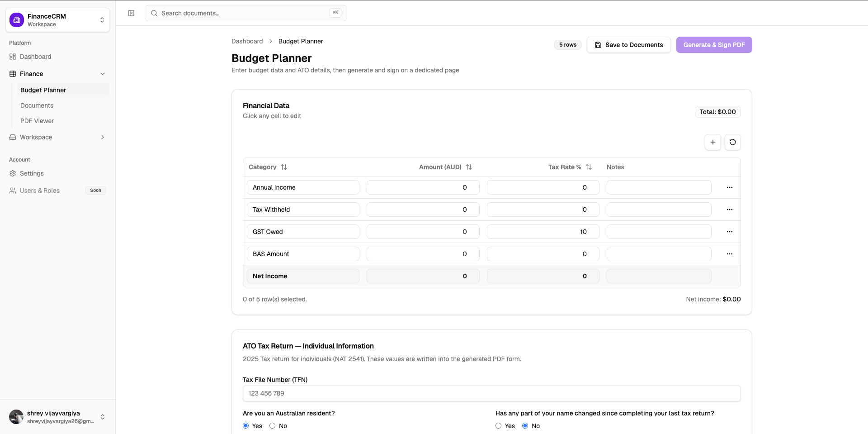Sort by Tax Rate % column arrows
The height and width of the screenshot is (434, 868).
(589, 167)
